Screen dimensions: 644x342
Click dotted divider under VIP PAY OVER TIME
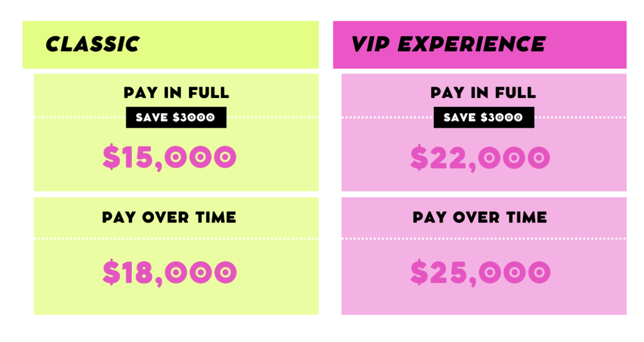pyautogui.click(x=483, y=239)
